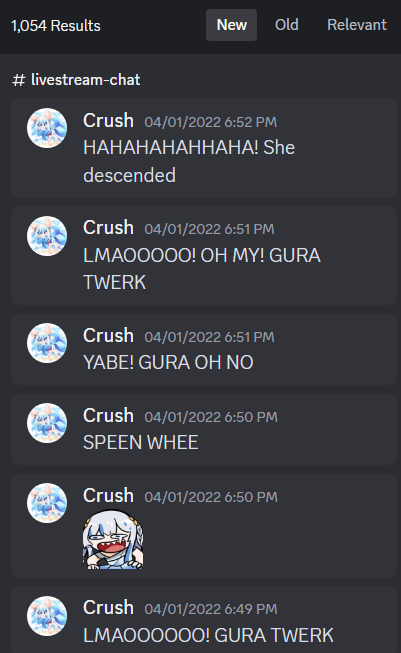401x653 pixels.
Task: Click Crush's avatar on the SPEEN WHEE message
Action: point(47,423)
